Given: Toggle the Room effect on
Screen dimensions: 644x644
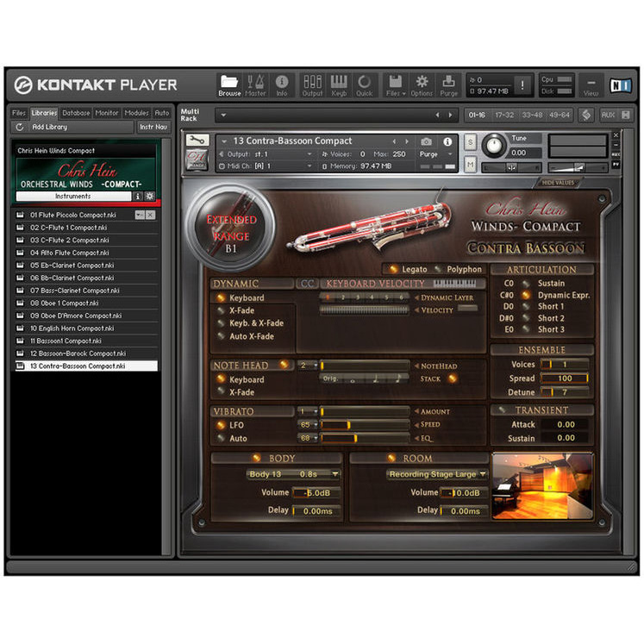Looking at the screenshot, I should [391, 458].
